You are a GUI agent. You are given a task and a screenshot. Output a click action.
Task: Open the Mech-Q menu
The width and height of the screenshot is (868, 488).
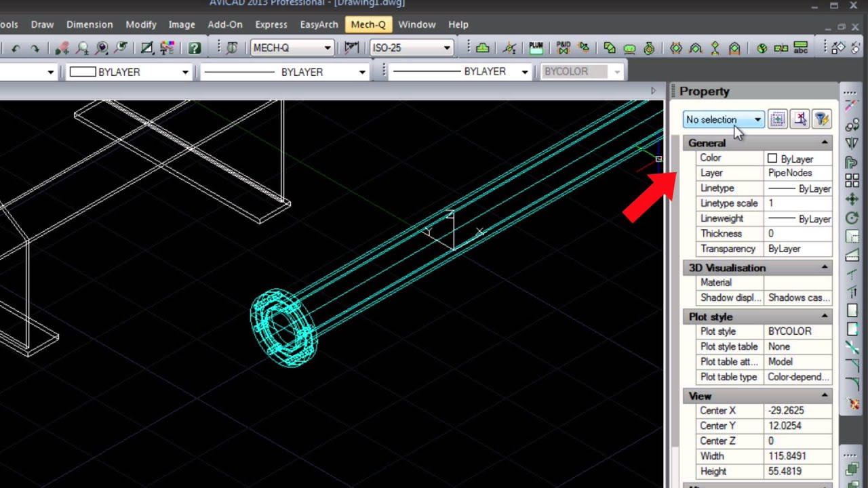point(368,24)
